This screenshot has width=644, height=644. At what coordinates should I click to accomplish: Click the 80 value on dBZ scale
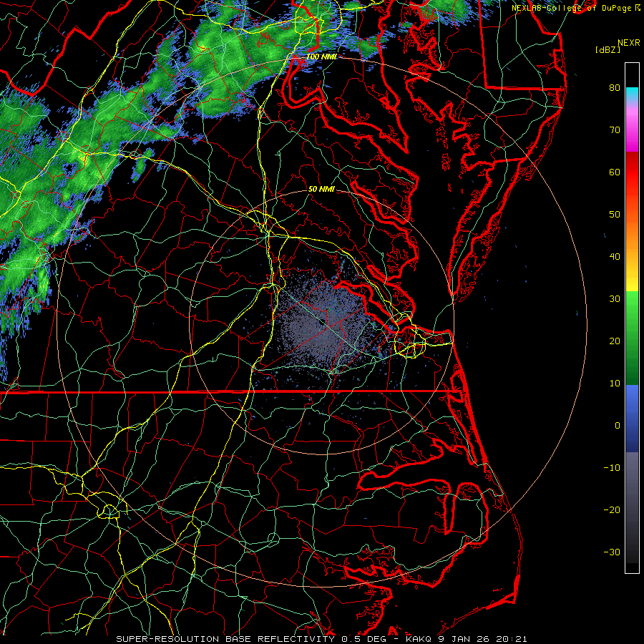[615, 87]
